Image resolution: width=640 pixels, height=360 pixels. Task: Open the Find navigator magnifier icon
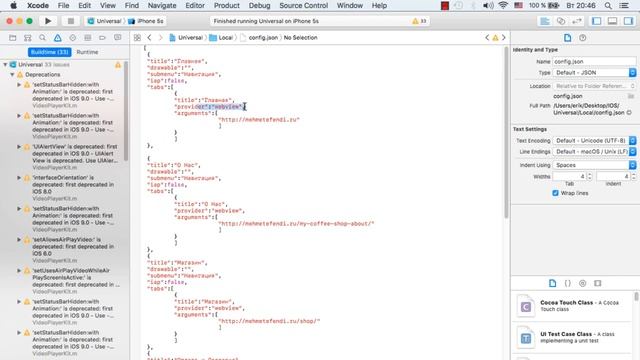(42, 38)
